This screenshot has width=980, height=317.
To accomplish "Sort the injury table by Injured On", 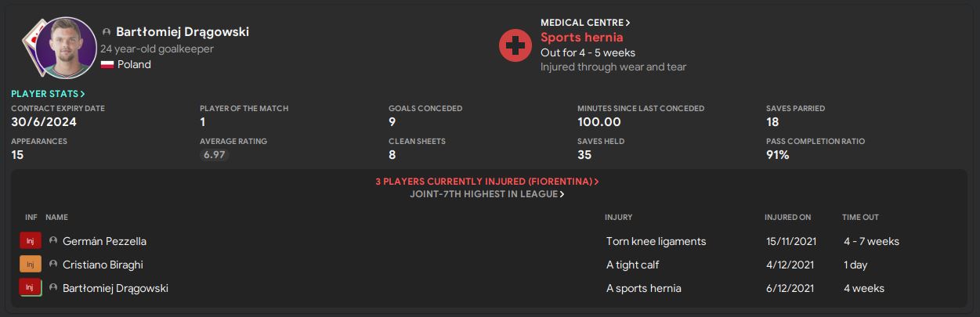I will tap(787, 217).
